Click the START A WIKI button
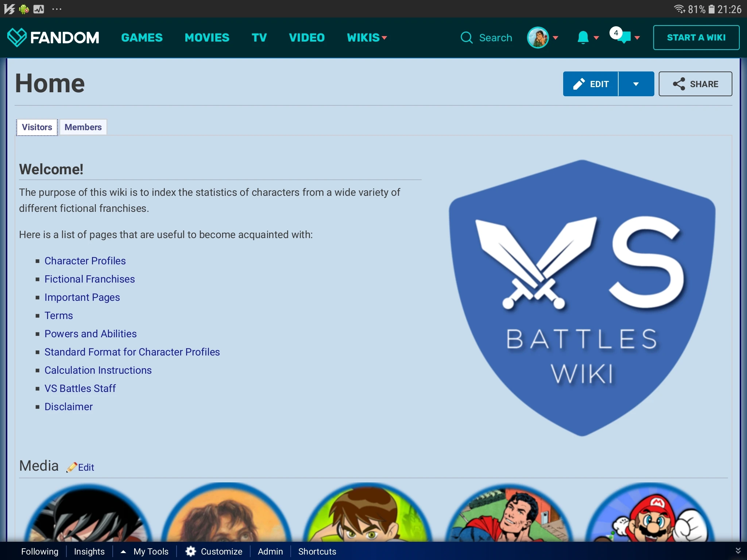Viewport: 747px width, 560px height. tap(696, 38)
